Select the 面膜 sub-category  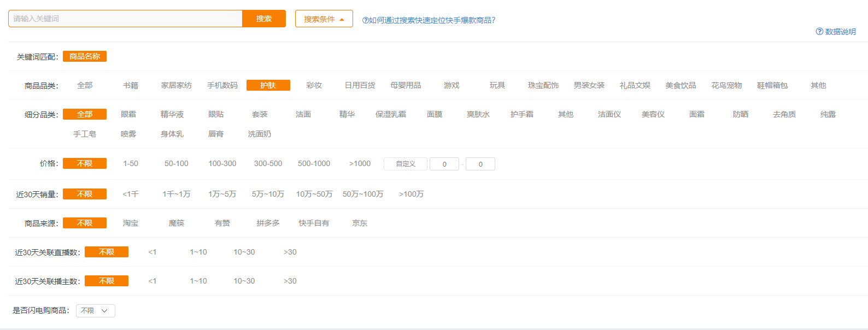[435, 114]
